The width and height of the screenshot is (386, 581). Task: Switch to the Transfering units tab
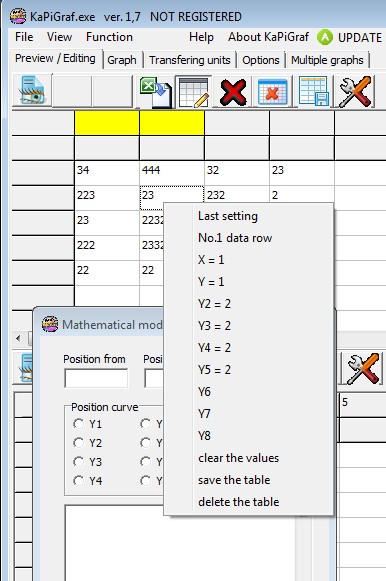tap(190, 60)
